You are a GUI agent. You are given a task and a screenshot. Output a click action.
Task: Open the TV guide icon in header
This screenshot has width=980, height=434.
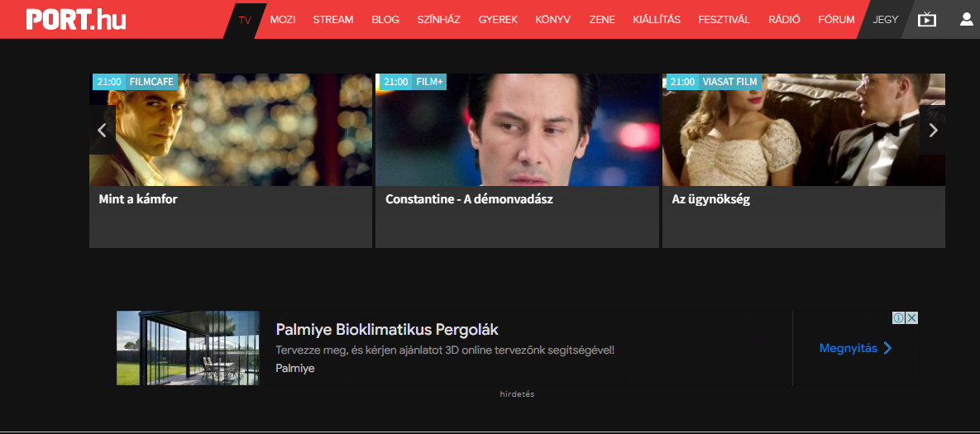click(927, 19)
